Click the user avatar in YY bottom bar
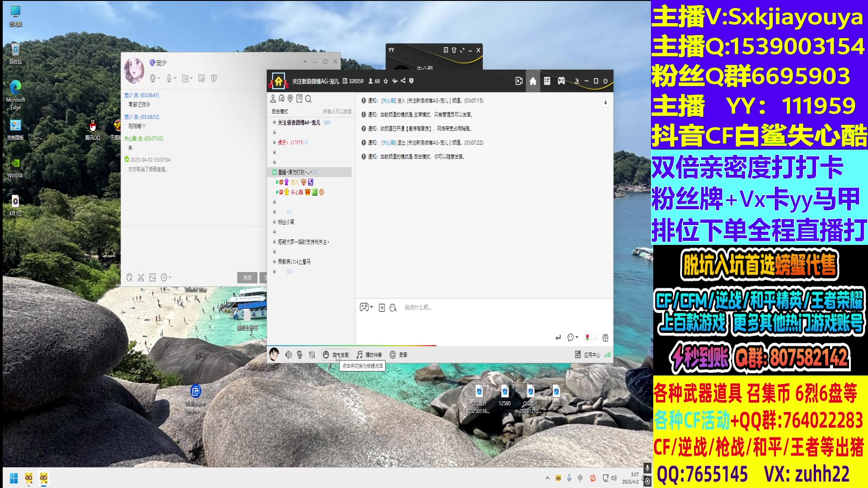 click(x=274, y=354)
